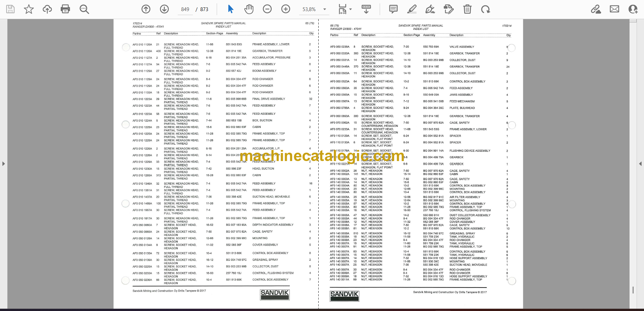This screenshot has height=311, width=644.
Task: Click 'CONTROL, FLUSHING SYSTEM' on the left page
Action: click(273, 273)
